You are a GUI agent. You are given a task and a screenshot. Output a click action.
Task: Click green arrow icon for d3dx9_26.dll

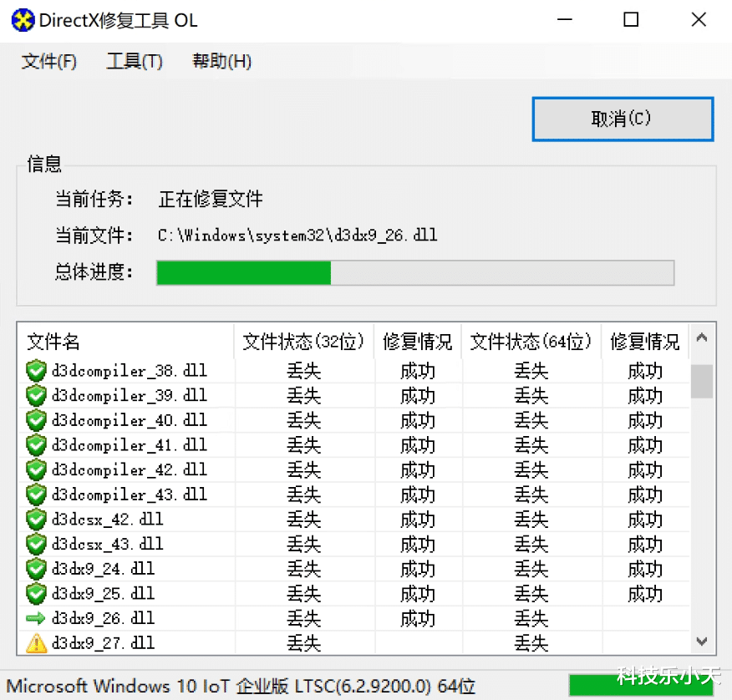coord(36,619)
